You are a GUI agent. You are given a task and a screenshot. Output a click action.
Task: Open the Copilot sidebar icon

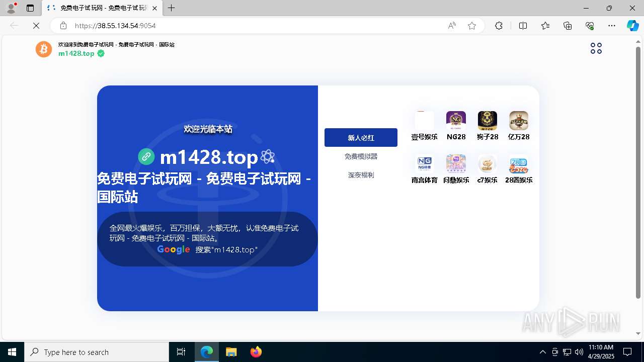tap(632, 26)
